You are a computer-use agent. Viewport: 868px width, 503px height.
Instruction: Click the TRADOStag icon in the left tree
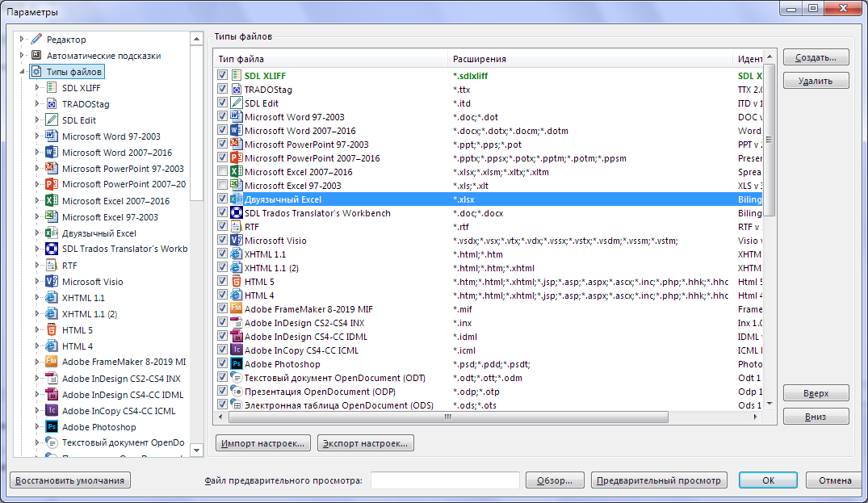[51, 104]
